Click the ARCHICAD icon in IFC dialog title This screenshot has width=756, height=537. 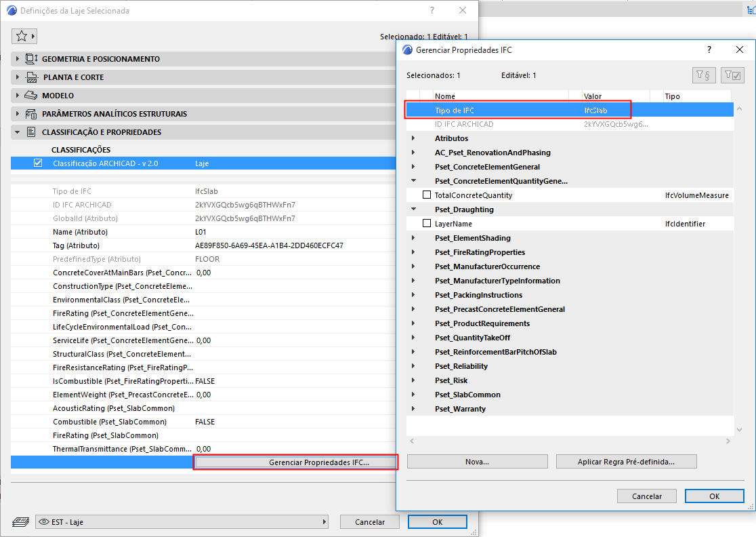pos(407,49)
